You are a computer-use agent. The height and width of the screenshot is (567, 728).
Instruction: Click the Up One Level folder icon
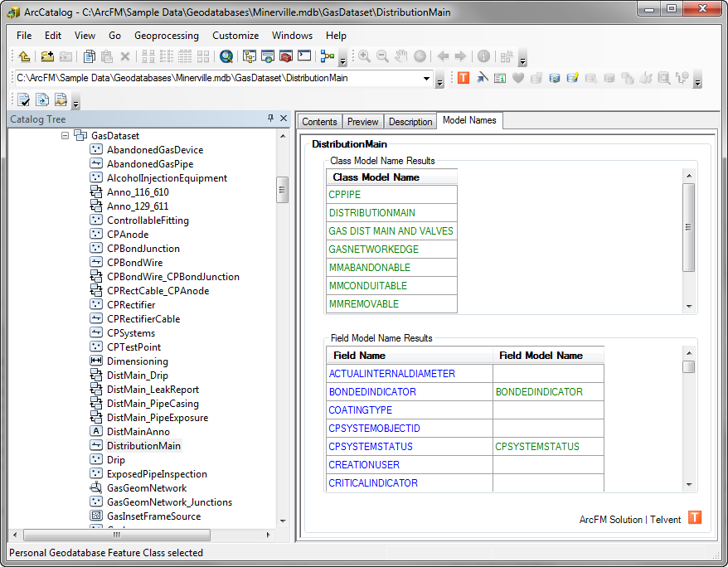[x=24, y=56]
